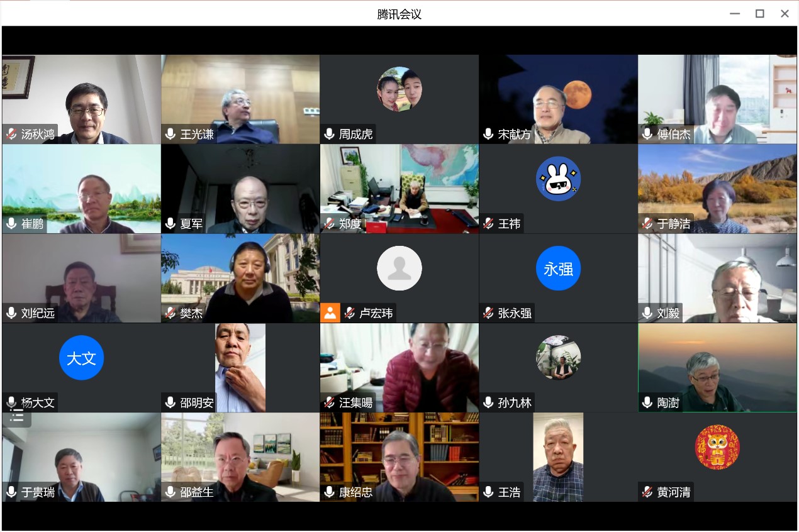Viewport: 799px width, 532px height.
Task: Click the microphone icon next to 孙九林
Action: click(x=488, y=402)
